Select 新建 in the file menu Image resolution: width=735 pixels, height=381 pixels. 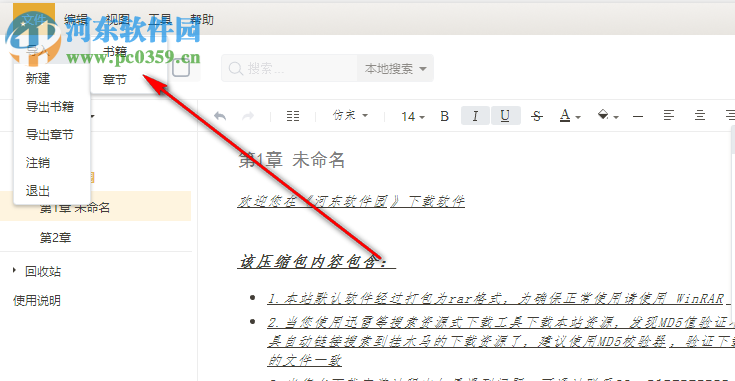[x=52, y=78]
